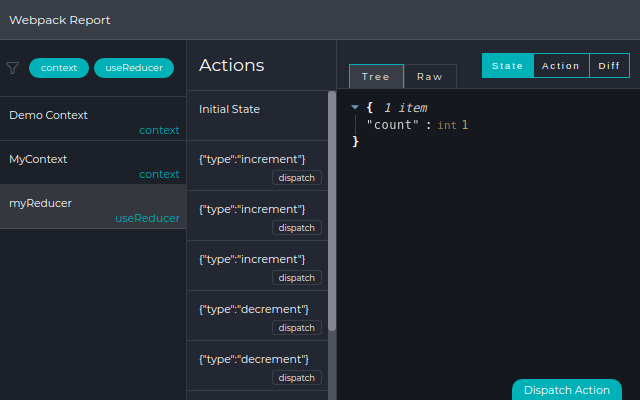Click the filter funnel icon
Viewport: 640px width, 400px height.
point(13,68)
